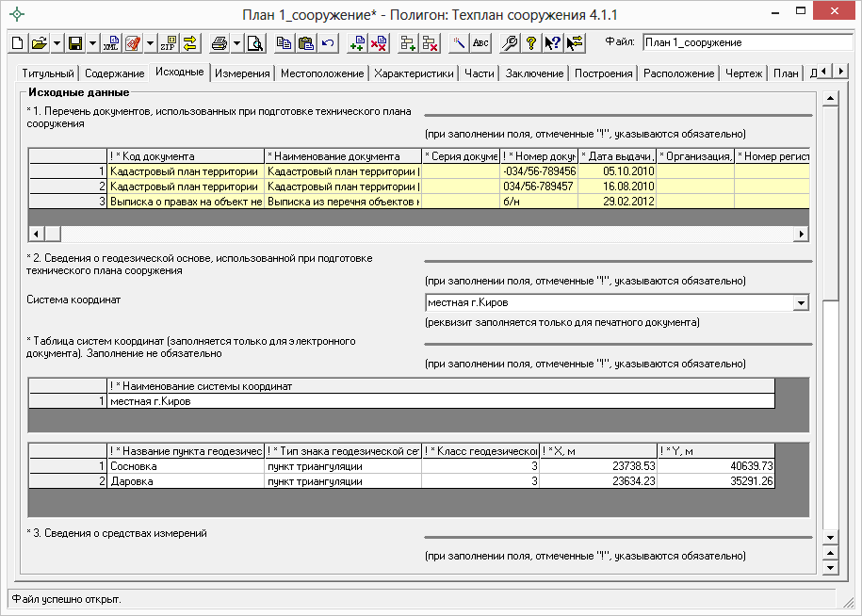This screenshot has width=862, height=616.
Task: Click the bottommost down stepper arrow
Action: [830, 568]
